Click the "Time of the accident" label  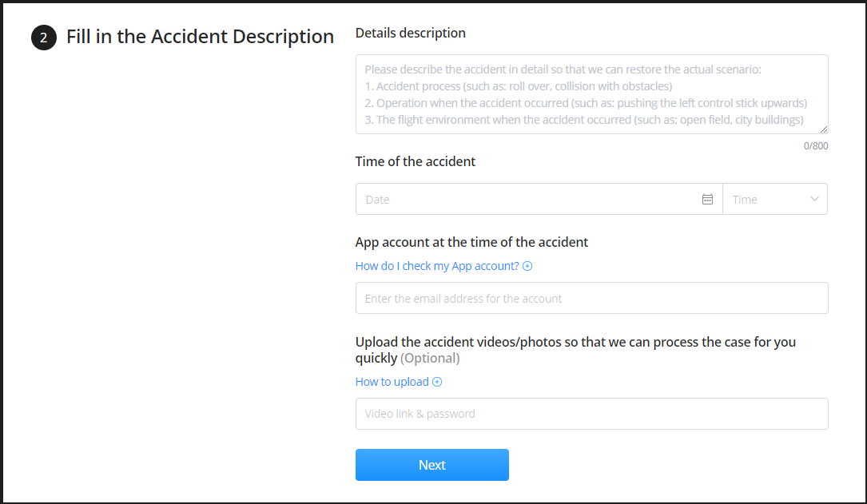tap(416, 161)
